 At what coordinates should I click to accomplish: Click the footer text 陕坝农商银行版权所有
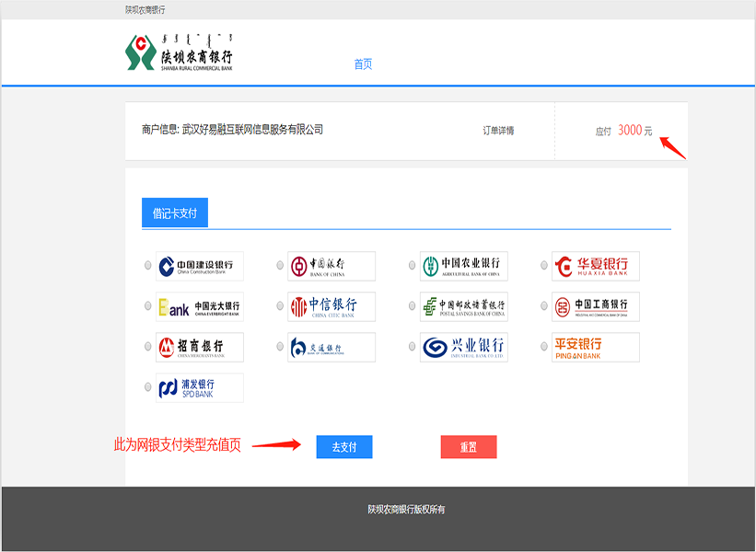(x=406, y=509)
